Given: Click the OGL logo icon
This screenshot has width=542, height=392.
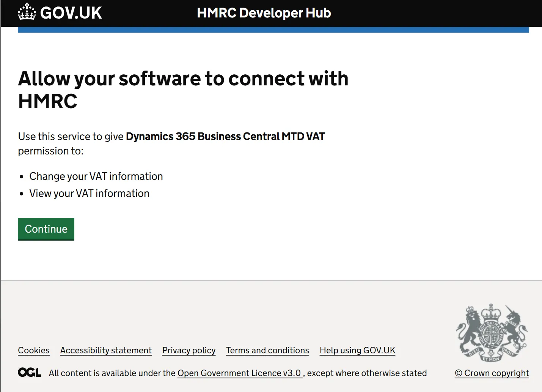Looking at the screenshot, I should pos(30,372).
